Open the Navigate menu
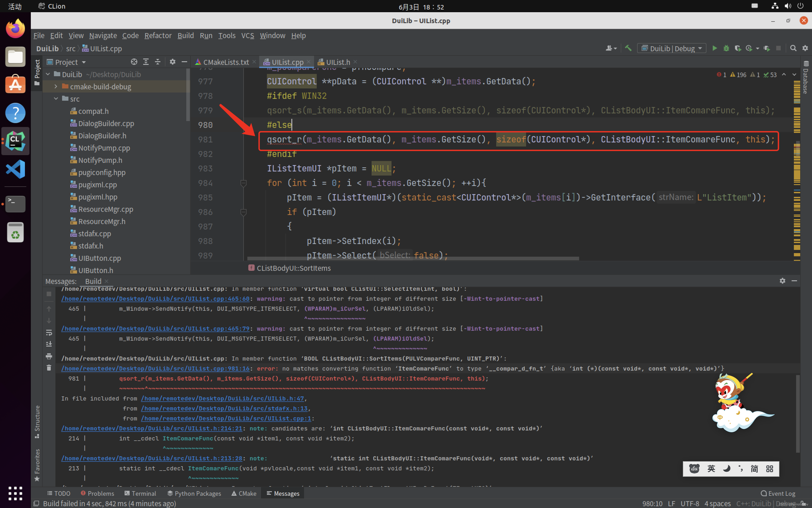The width and height of the screenshot is (812, 508). click(103, 35)
